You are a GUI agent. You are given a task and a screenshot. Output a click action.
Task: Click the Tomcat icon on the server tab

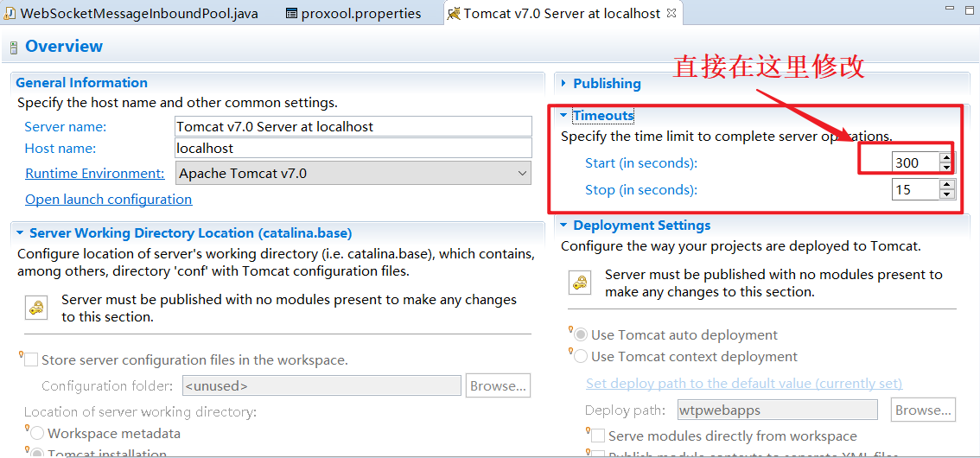pos(455,14)
